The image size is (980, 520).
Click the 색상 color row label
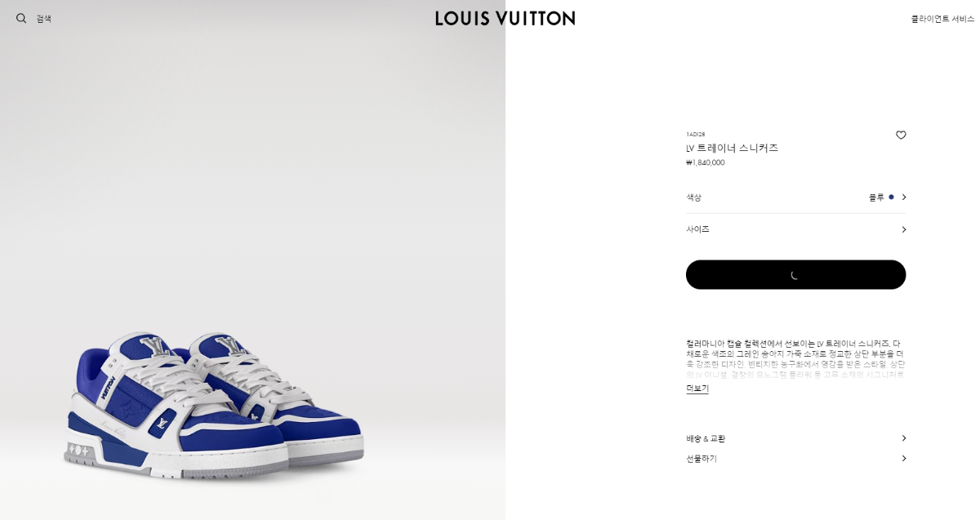pos(693,198)
